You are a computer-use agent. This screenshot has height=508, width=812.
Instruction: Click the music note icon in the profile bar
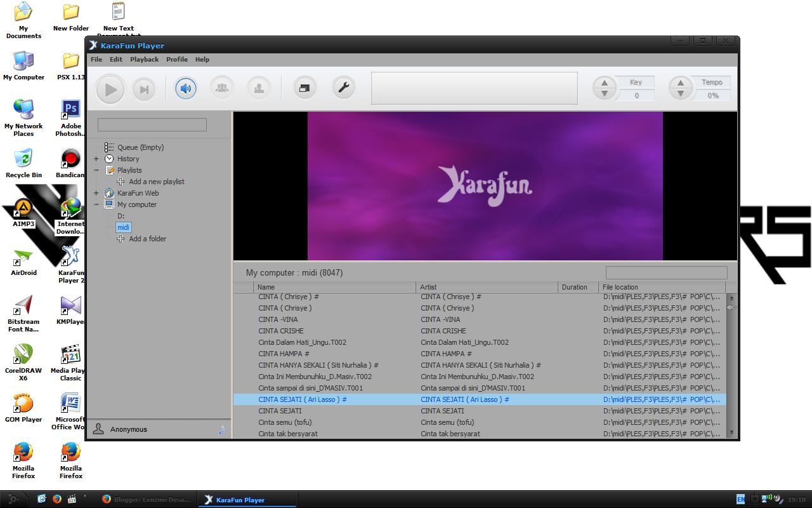tap(222, 430)
